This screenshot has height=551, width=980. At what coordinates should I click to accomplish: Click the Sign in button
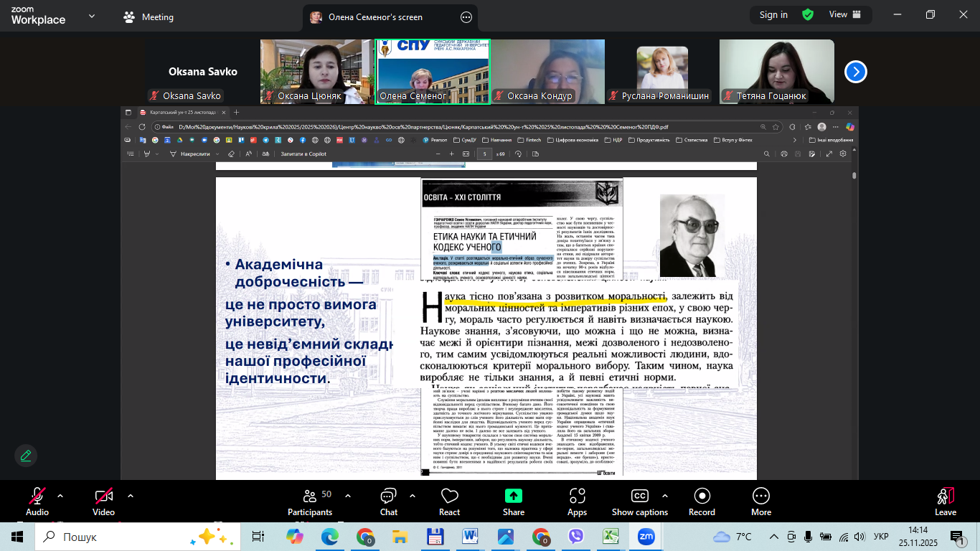773,14
